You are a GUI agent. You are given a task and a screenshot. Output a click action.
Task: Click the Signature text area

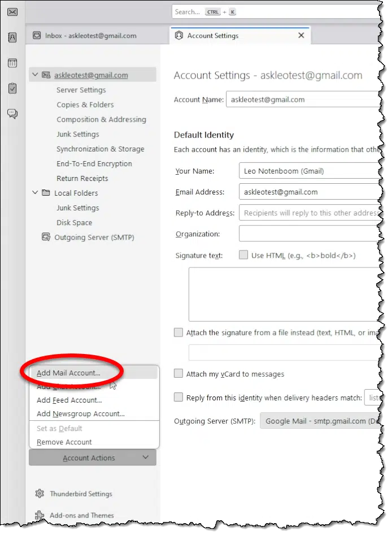[284, 294]
